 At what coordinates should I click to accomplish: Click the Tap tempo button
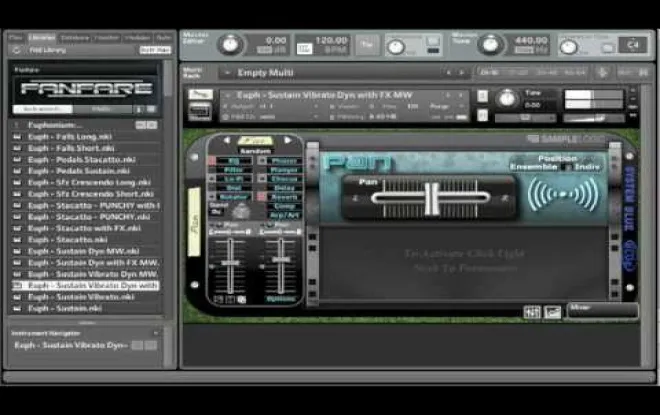[x=367, y=45]
